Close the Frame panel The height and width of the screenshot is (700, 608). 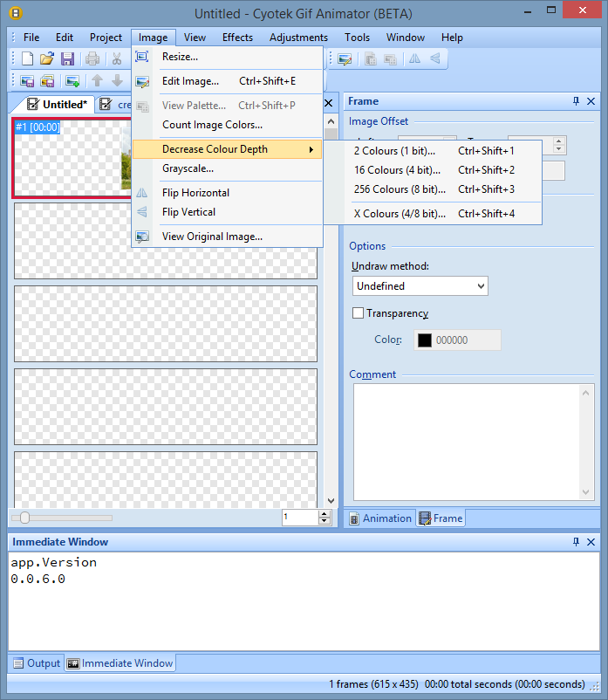(591, 101)
